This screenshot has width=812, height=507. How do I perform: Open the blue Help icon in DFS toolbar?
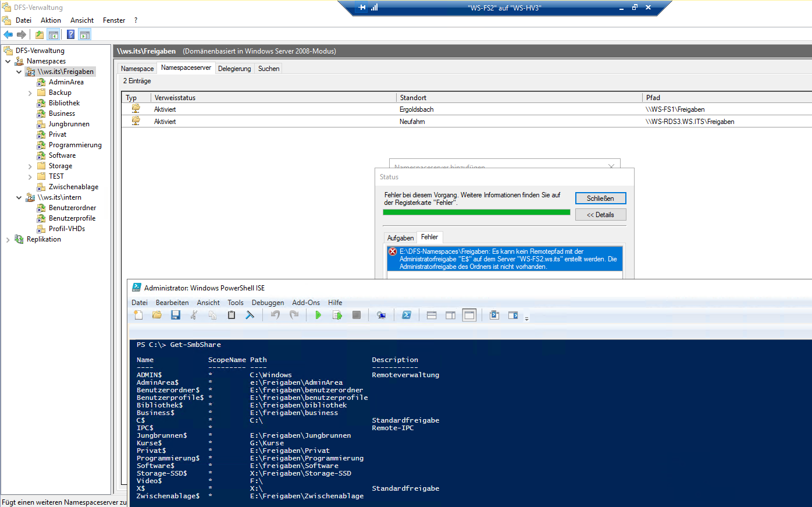pos(70,35)
